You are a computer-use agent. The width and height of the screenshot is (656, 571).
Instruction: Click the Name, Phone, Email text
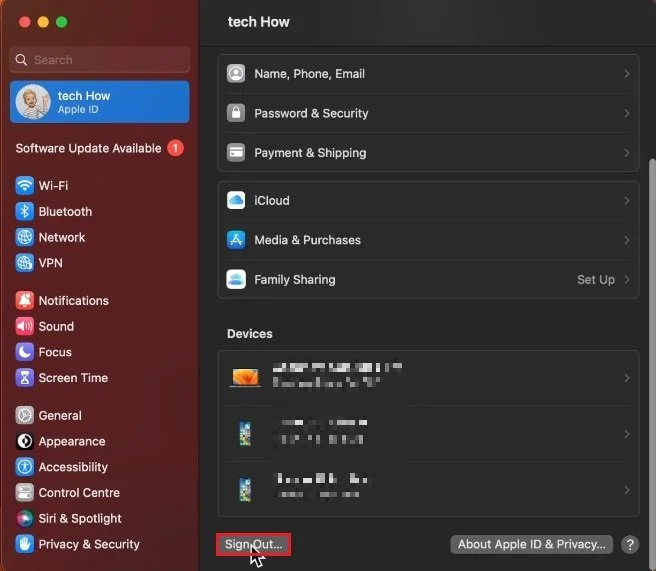tap(310, 74)
